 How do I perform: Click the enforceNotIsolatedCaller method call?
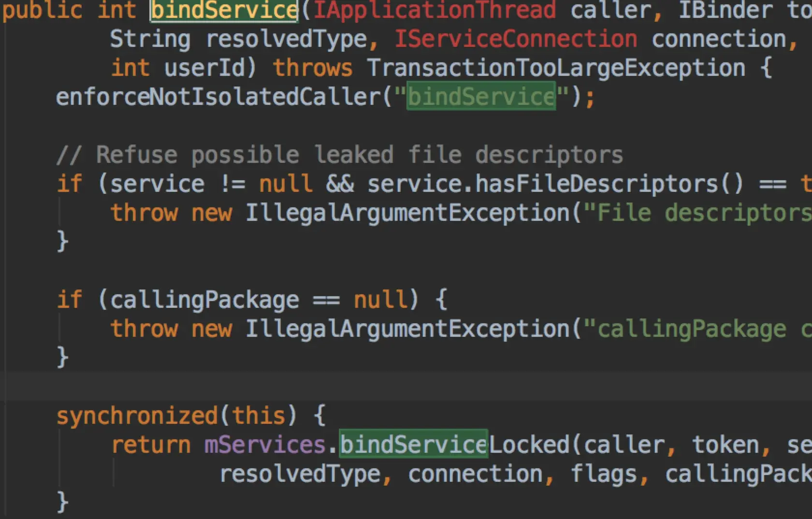click(218, 97)
